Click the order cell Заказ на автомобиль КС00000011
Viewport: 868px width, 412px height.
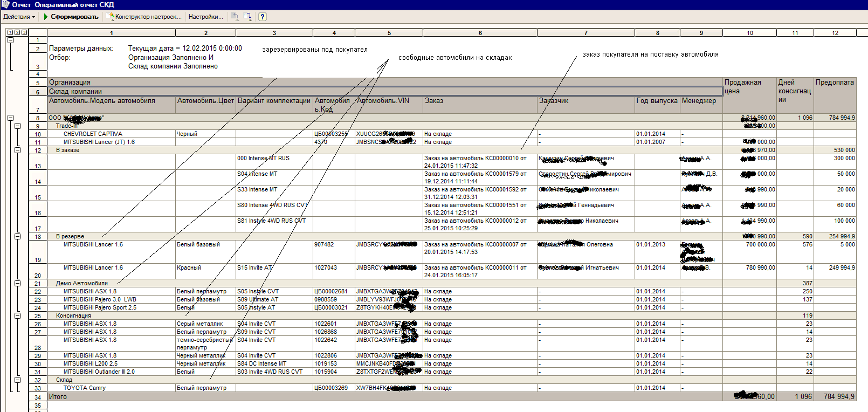click(480, 272)
